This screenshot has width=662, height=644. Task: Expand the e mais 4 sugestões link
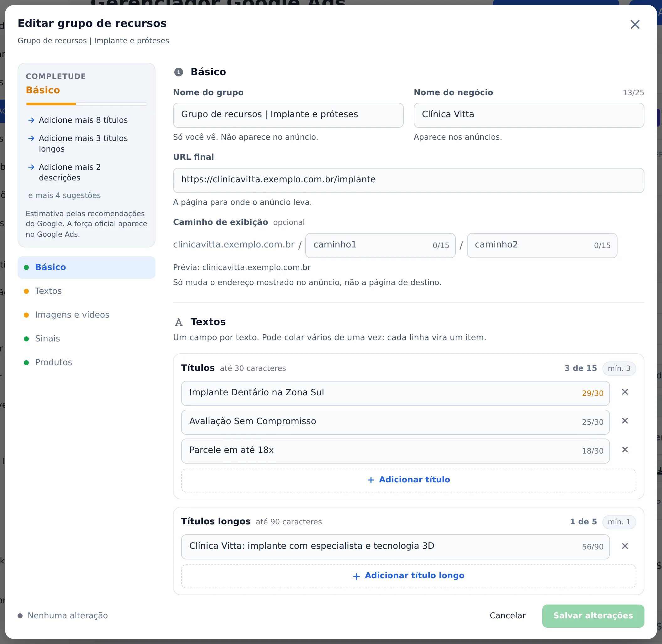(64, 195)
